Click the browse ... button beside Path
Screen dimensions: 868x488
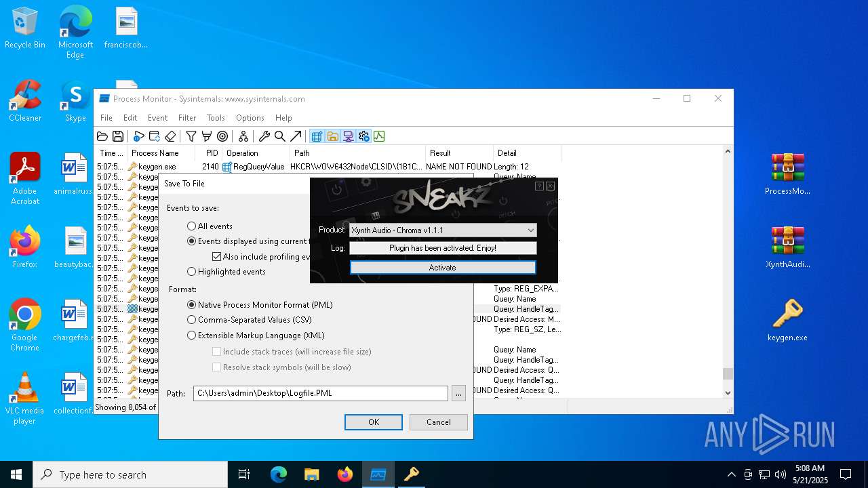point(458,393)
